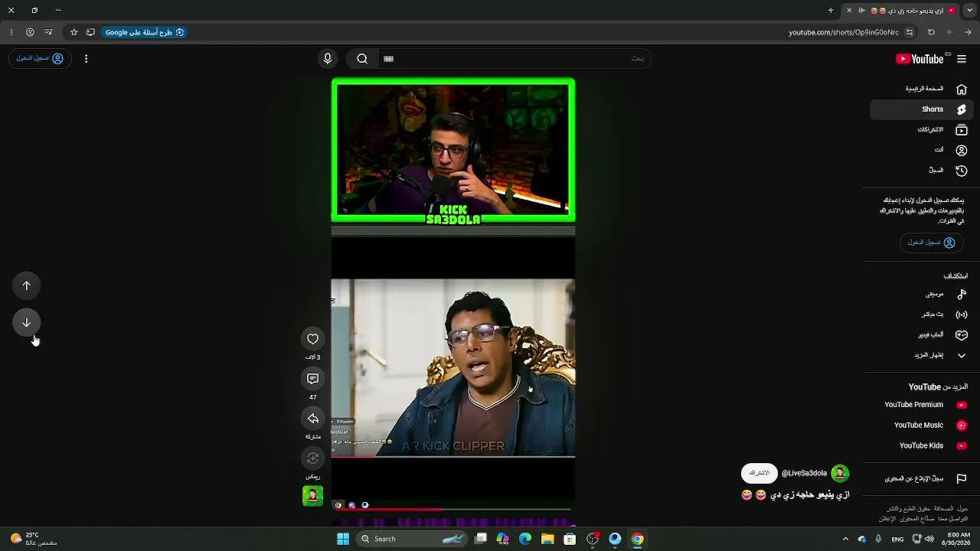The height and width of the screenshot is (551, 980).
Task: Open the Music explore category
Action: (922, 294)
